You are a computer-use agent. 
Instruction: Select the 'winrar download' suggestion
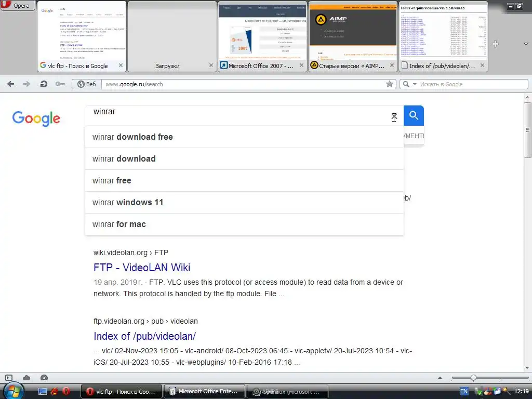click(x=244, y=159)
